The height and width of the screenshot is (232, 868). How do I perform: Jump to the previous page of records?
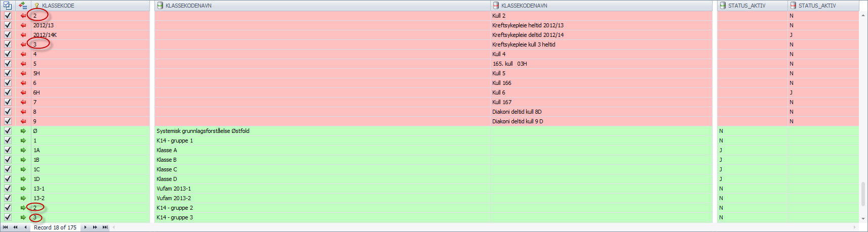click(15, 227)
